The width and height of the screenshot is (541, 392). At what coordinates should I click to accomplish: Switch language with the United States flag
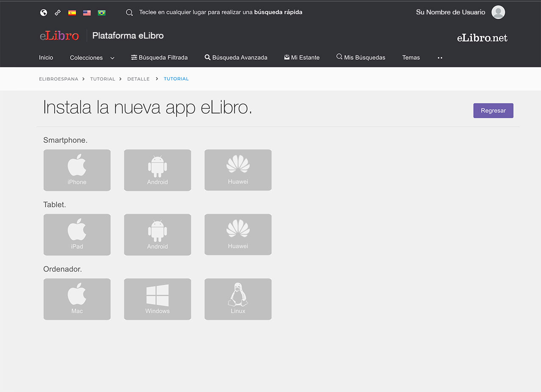(87, 13)
